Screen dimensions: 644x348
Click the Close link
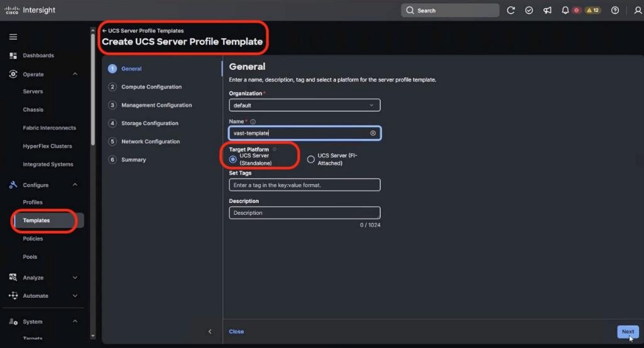click(236, 332)
